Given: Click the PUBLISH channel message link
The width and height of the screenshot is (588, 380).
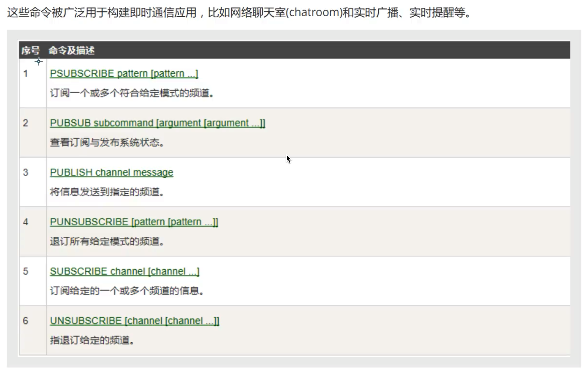Looking at the screenshot, I should (x=111, y=172).
